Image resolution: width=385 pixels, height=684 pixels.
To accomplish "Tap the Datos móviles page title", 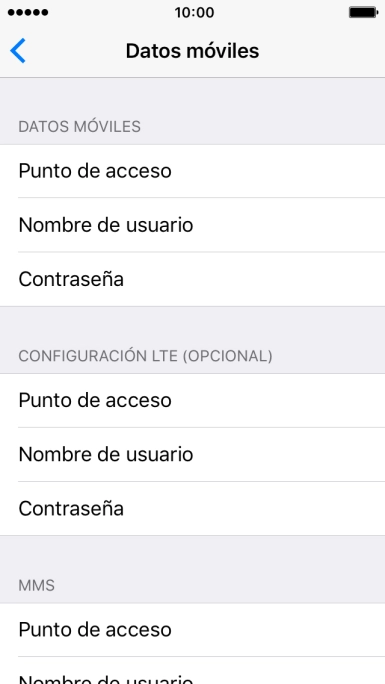I will 192,51.
